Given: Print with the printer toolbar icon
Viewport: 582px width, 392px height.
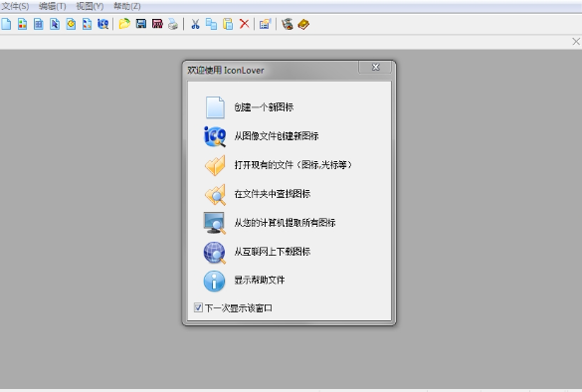Looking at the screenshot, I should click(x=173, y=24).
